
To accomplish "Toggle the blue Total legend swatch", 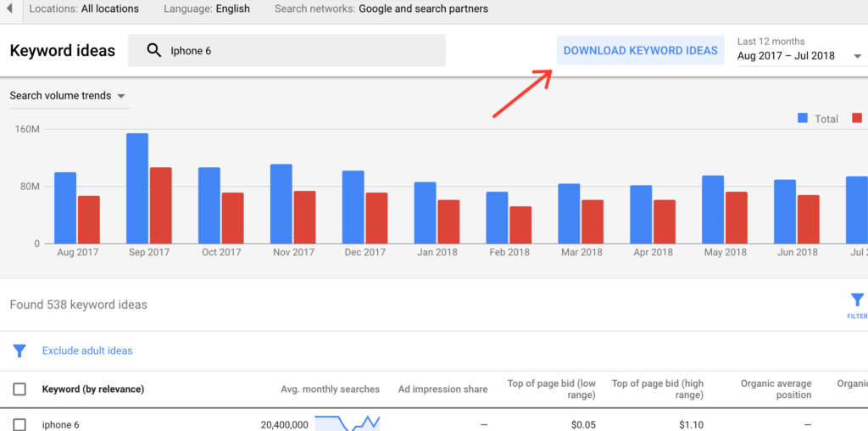I will [804, 118].
